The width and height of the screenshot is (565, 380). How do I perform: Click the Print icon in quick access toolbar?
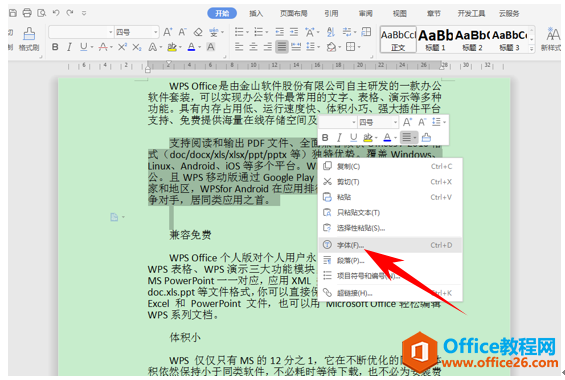(27, 13)
